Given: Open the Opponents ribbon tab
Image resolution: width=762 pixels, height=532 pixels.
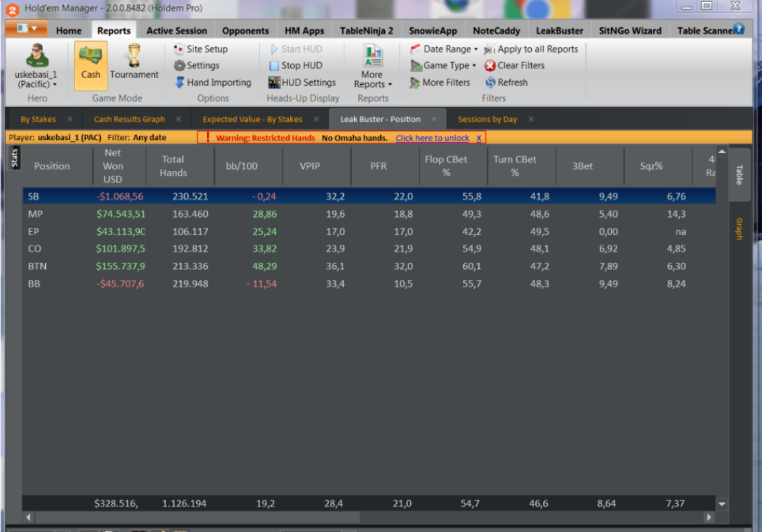Looking at the screenshot, I should coord(246,31).
